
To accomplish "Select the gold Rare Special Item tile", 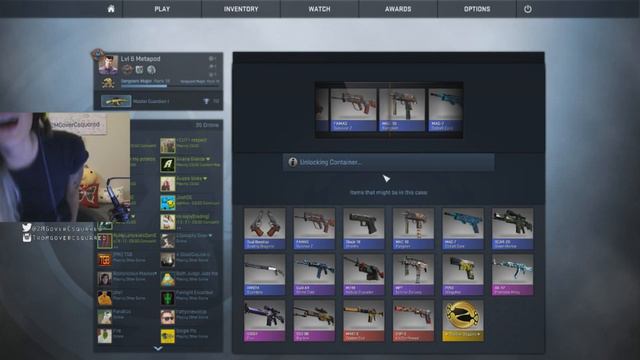I will pyautogui.click(x=463, y=321).
